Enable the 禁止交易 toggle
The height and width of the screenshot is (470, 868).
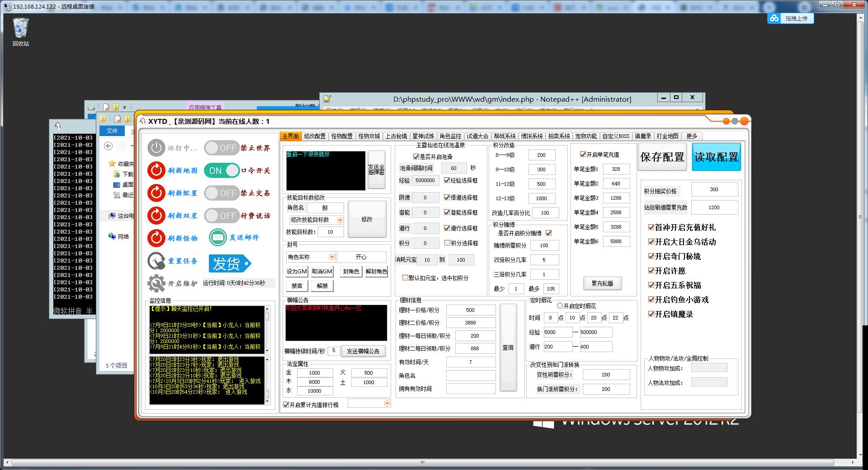[222, 193]
